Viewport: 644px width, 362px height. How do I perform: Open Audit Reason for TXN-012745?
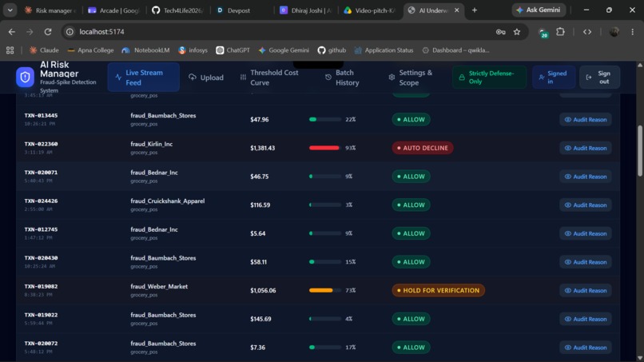click(x=585, y=233)
